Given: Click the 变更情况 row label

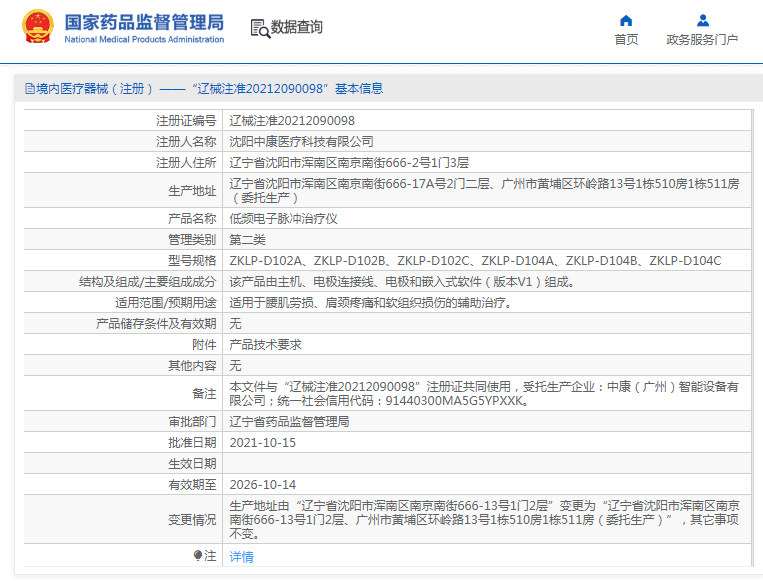Looking at the screenshot, I should coord(192,520).
